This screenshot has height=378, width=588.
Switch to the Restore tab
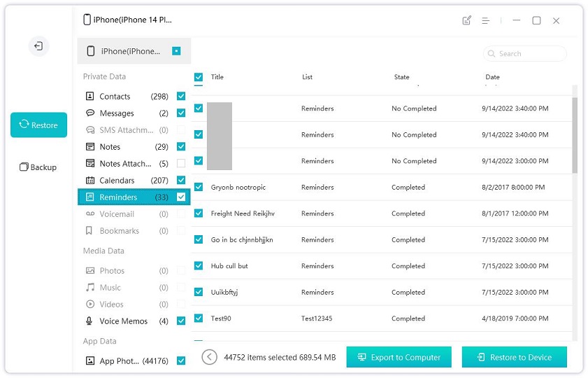[x=38, y=125]
